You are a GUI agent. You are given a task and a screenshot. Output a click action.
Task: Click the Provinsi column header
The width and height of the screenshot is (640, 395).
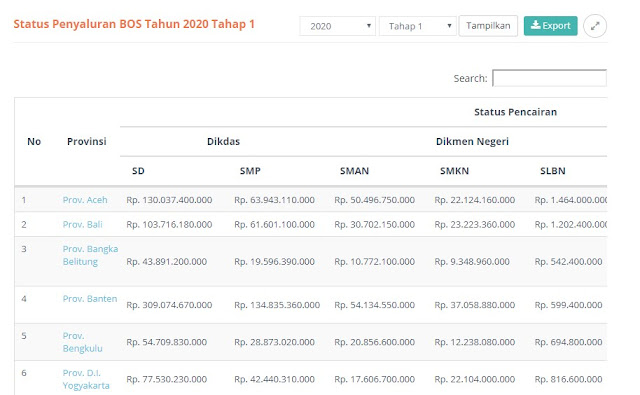point(87,142)
